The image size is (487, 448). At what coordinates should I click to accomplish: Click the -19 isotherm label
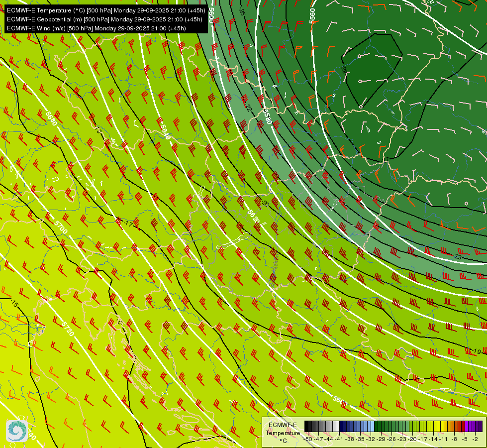click(x=476, y=351)
